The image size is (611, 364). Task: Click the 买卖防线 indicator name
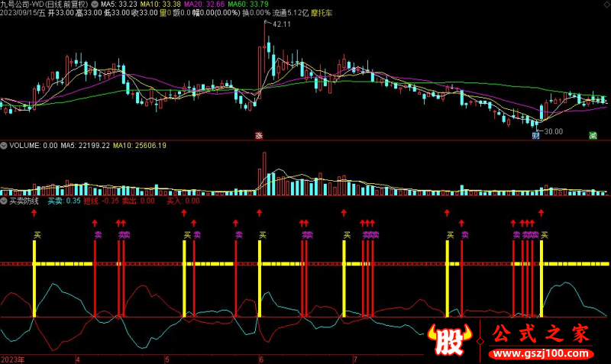(x=24, y=201)
